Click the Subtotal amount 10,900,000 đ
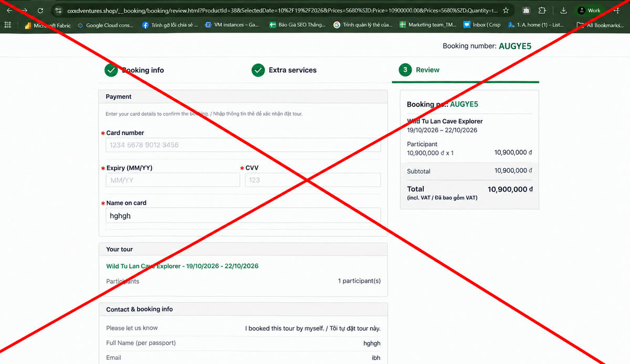630x364 pixels. [513, 170]
